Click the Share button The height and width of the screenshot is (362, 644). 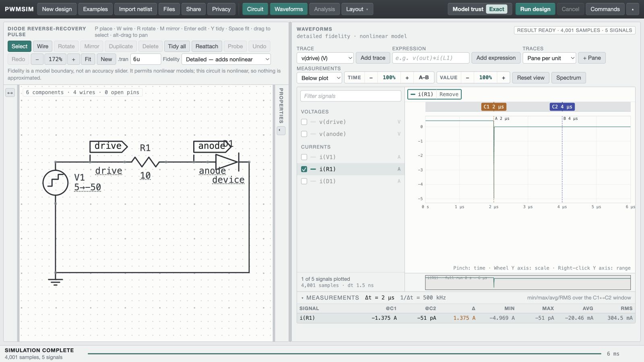tap(193, 9)
